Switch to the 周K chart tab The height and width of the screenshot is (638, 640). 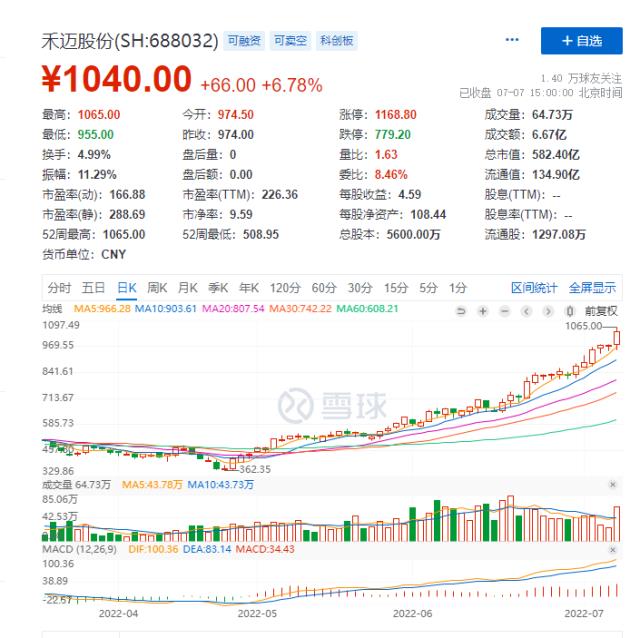pyautogui.click(x=157, y=288)
